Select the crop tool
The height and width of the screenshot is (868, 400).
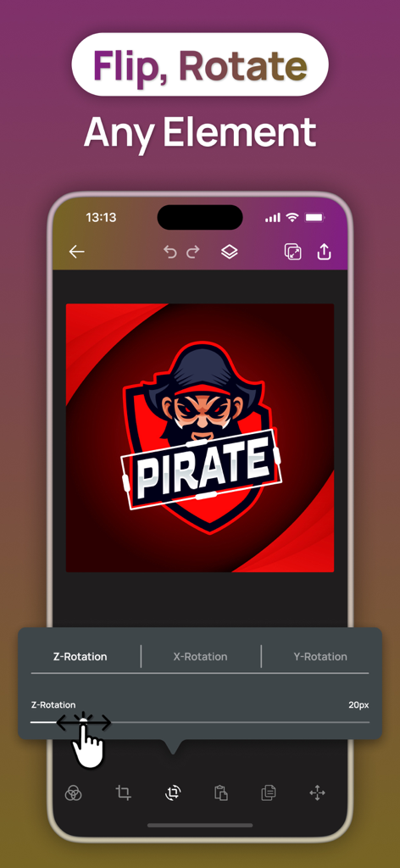click(124, 793)
